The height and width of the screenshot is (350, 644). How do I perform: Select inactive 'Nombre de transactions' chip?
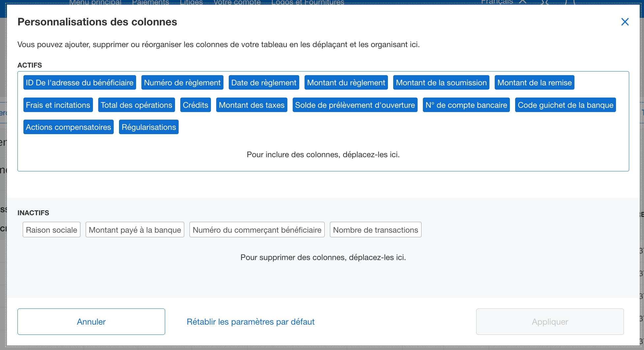(x=375, y=230)
